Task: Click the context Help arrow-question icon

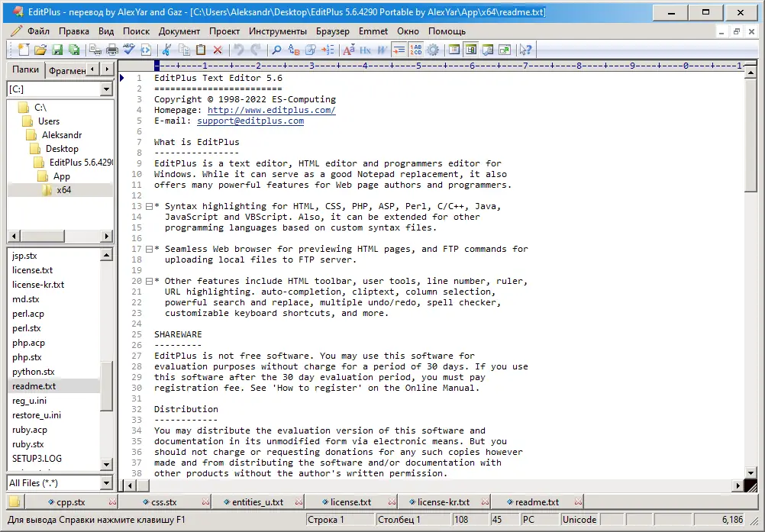Action: 525,50
